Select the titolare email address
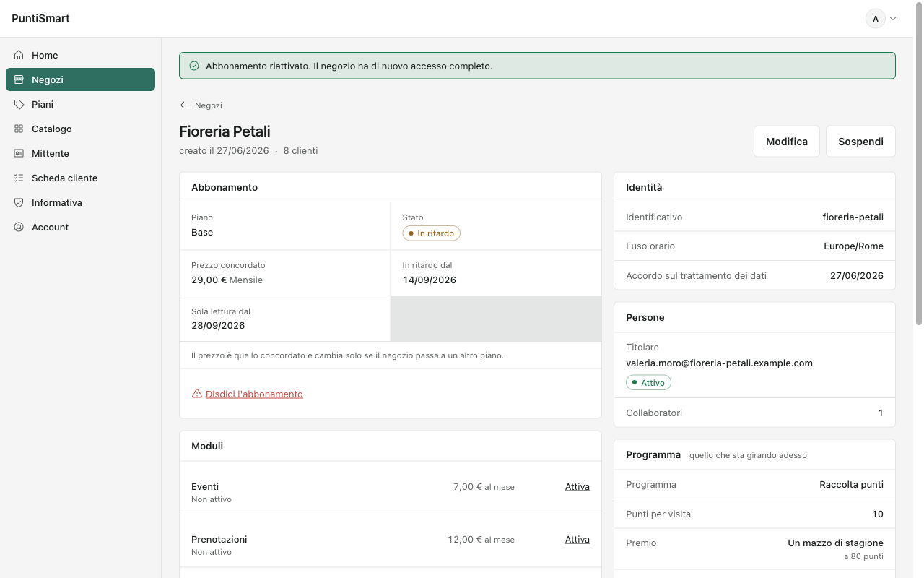 click(720, 363)
